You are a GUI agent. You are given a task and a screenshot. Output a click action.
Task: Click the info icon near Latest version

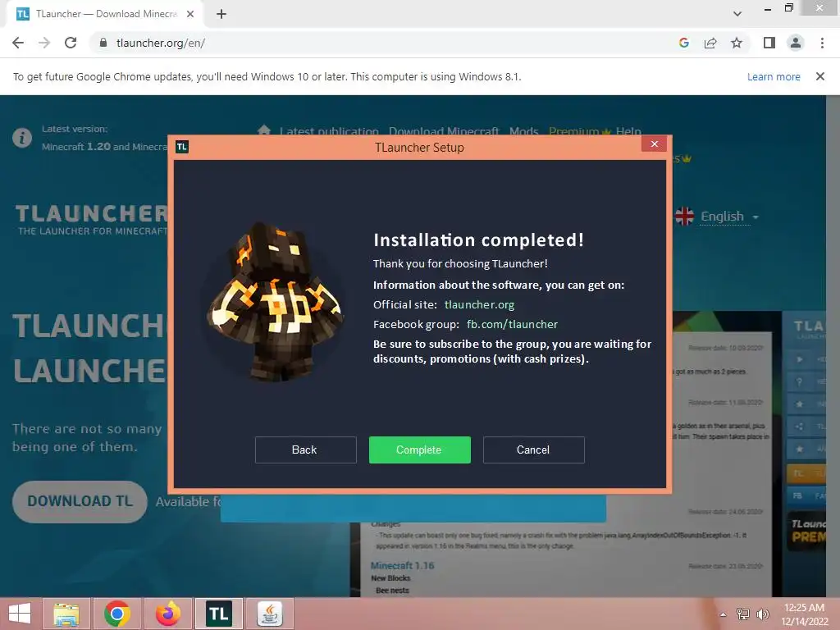point(22,138)
